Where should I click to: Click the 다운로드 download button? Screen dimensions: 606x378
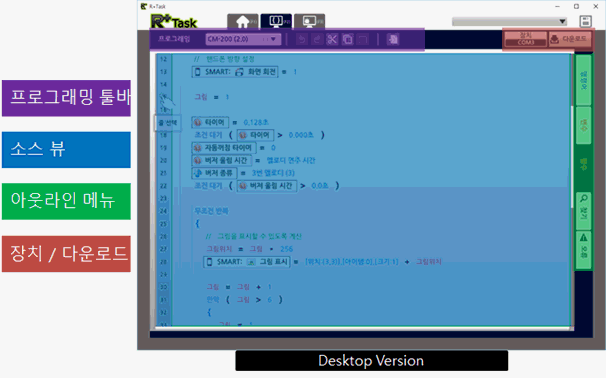(x=569, y=39)
